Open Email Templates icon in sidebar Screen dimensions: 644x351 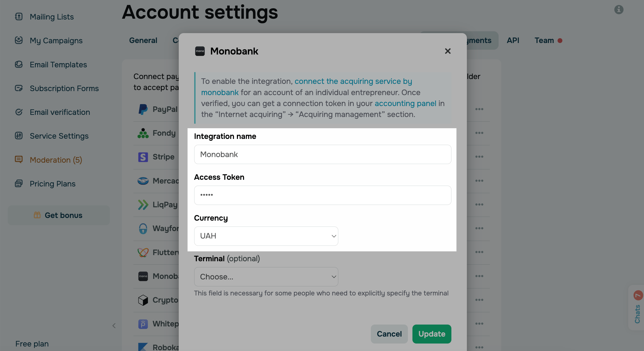pyautogui.click(x=19, y=64)
